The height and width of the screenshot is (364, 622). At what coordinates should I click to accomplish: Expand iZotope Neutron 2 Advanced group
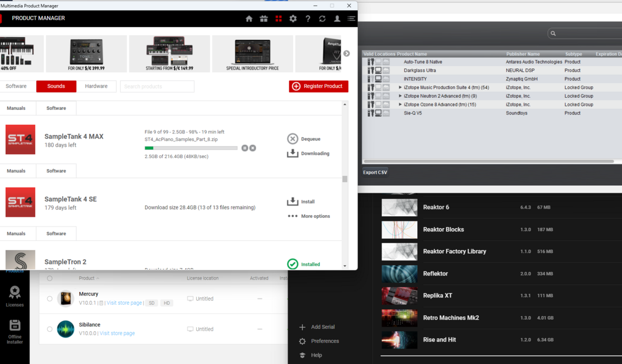point(400,96)
